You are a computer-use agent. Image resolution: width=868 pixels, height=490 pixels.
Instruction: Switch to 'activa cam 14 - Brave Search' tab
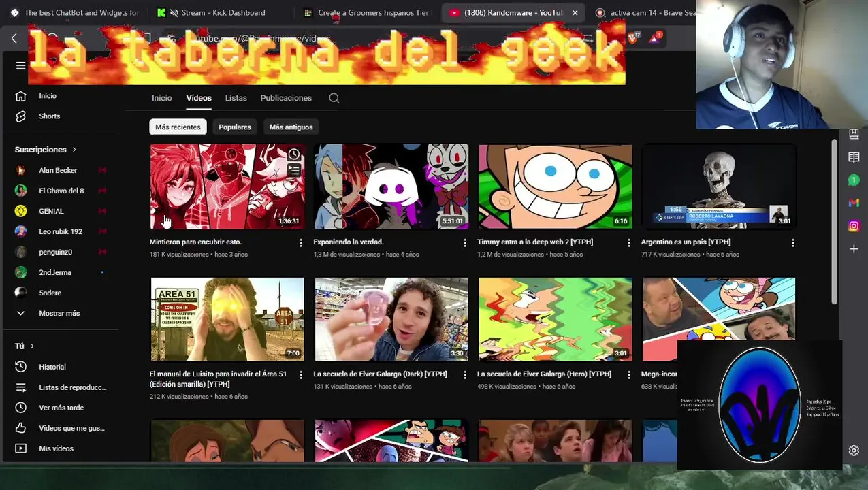point(645,12)
